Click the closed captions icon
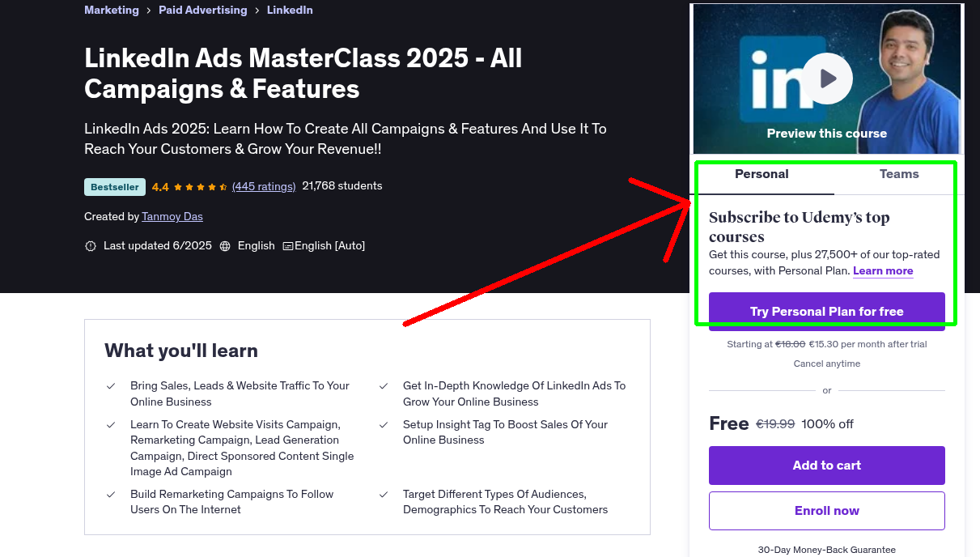Image resolution: width=980 pixels, height=557 pixels. 288,246
